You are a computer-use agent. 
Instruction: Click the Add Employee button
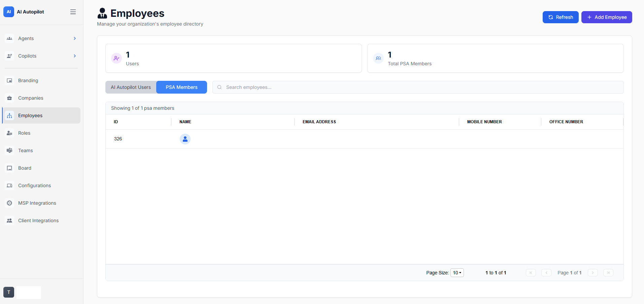click(x=607, y=17)
